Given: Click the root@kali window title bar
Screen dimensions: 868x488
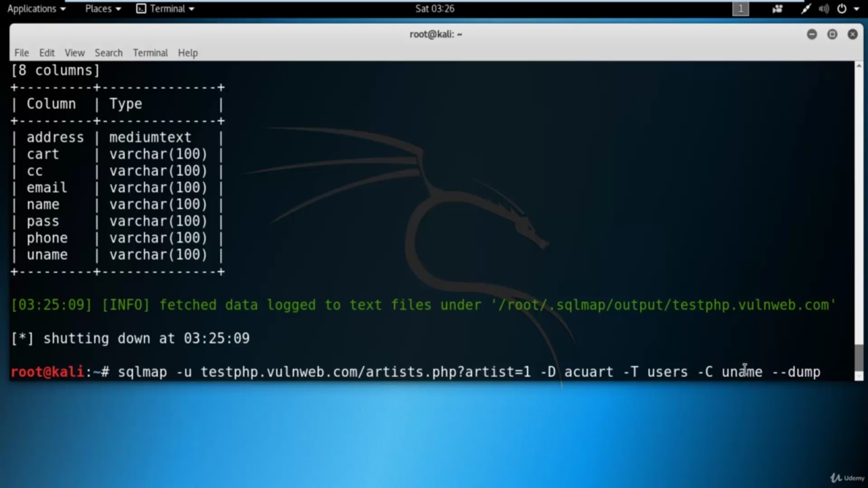Looking at the screenshot, I should point(436,34).
